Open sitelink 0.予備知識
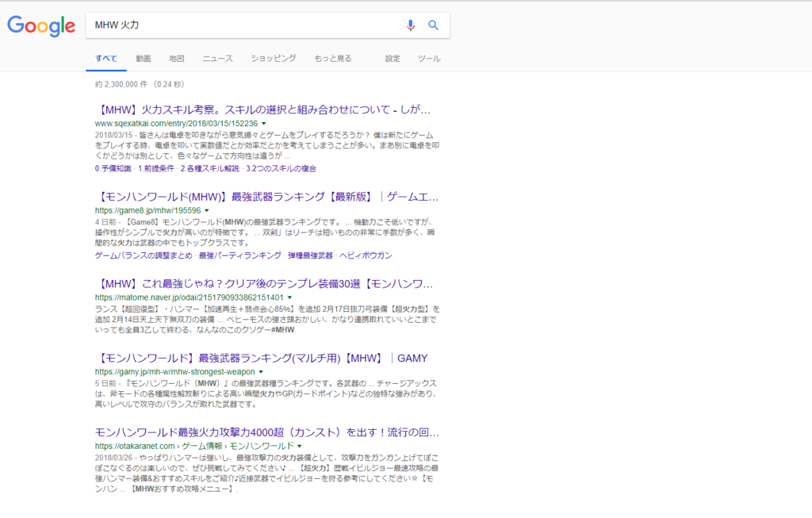The width and height of the screenshot is (812, 518). (x=113, y=168)
